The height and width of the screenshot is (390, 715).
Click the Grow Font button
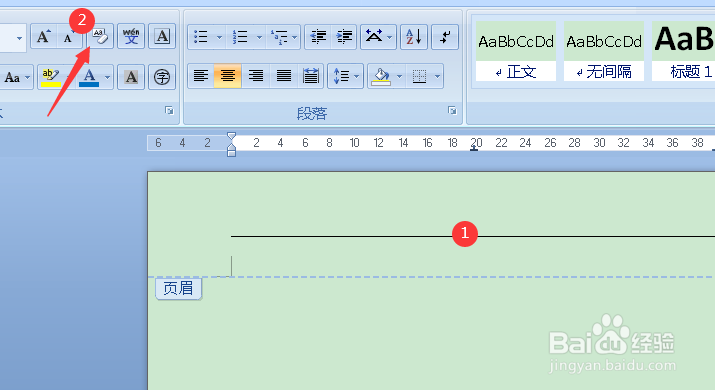click(44, 36)
